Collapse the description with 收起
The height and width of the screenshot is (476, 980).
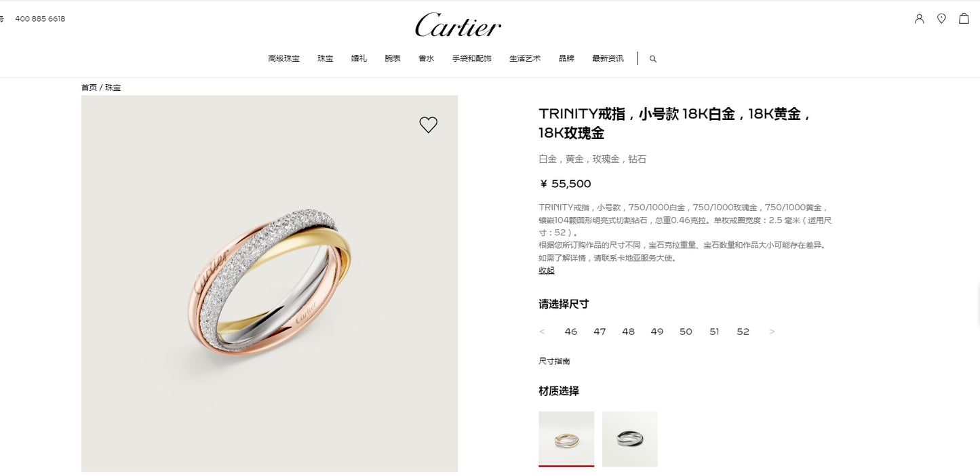(547, 270)
